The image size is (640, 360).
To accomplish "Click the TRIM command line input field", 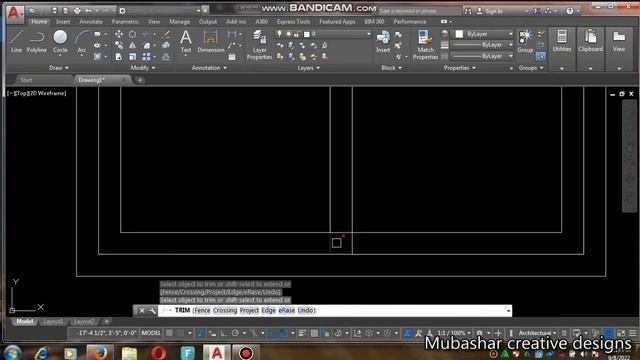I will pyautogui.click(x=335, y=311).
